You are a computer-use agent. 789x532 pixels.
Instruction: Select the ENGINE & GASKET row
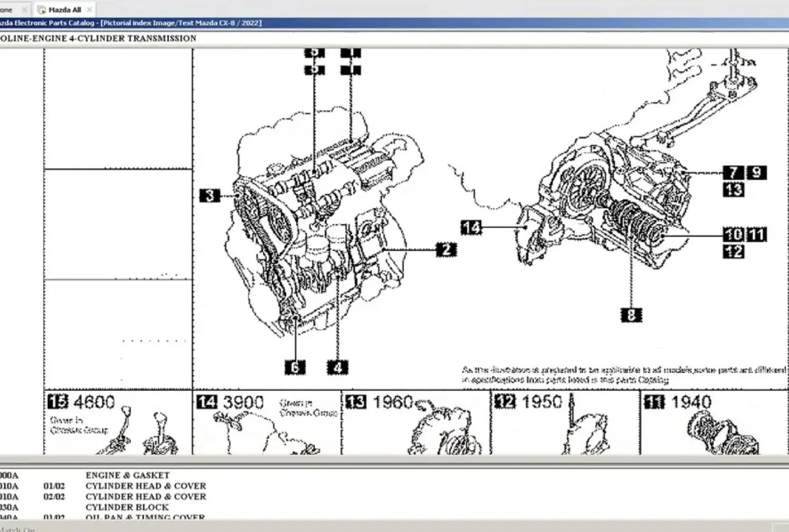click(x=394, y=476)
